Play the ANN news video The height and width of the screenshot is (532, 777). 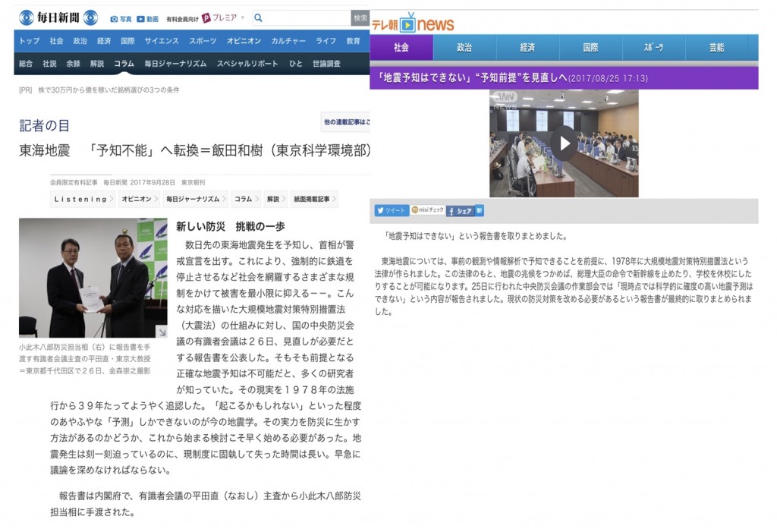click(x=564, y=143)
